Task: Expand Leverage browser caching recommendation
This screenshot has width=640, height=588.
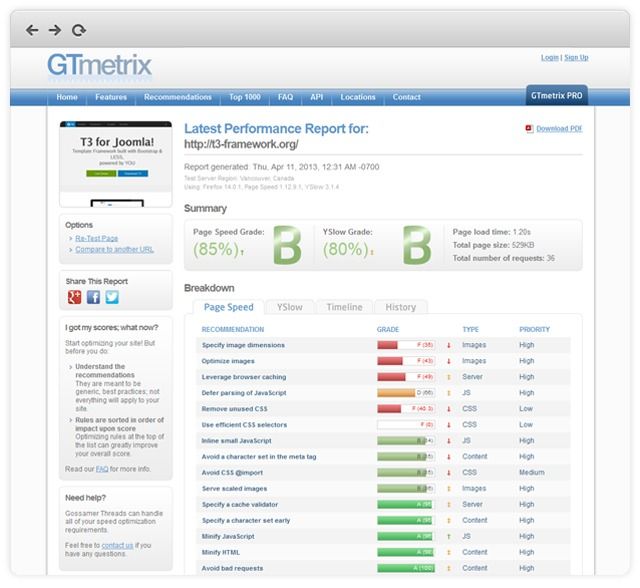Action: click(244, 377)
